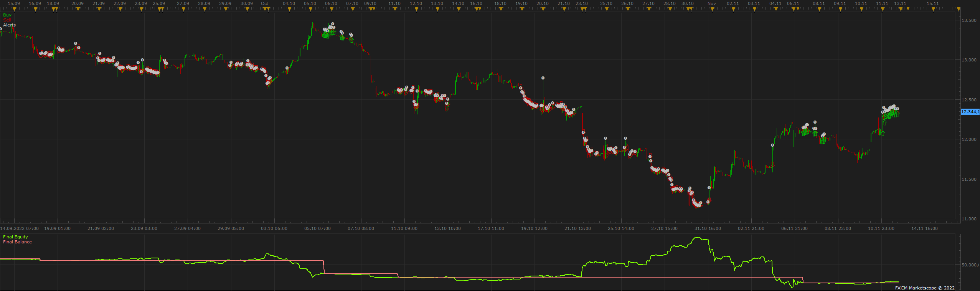Click the 12.500 price axis value
The height and width of the screenshot is (291, 980).
pos(969,100)
